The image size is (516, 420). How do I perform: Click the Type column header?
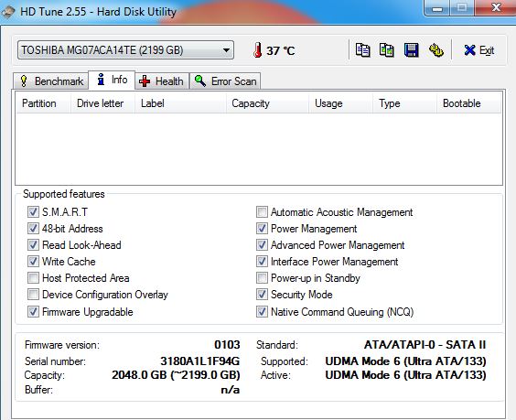click(x=405, y=103)
